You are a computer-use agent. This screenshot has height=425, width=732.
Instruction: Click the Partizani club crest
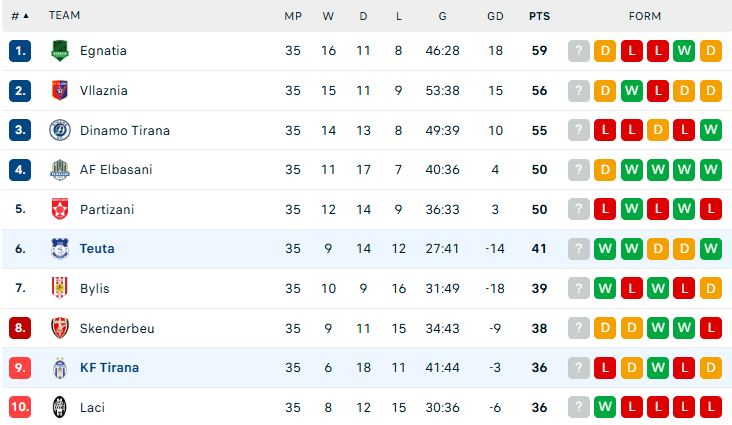(59, 210)
